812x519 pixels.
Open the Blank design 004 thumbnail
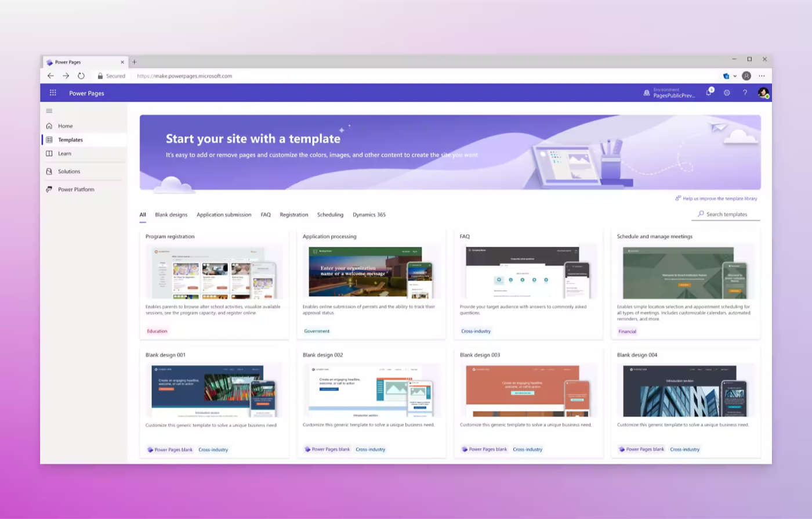coord(686,390)
